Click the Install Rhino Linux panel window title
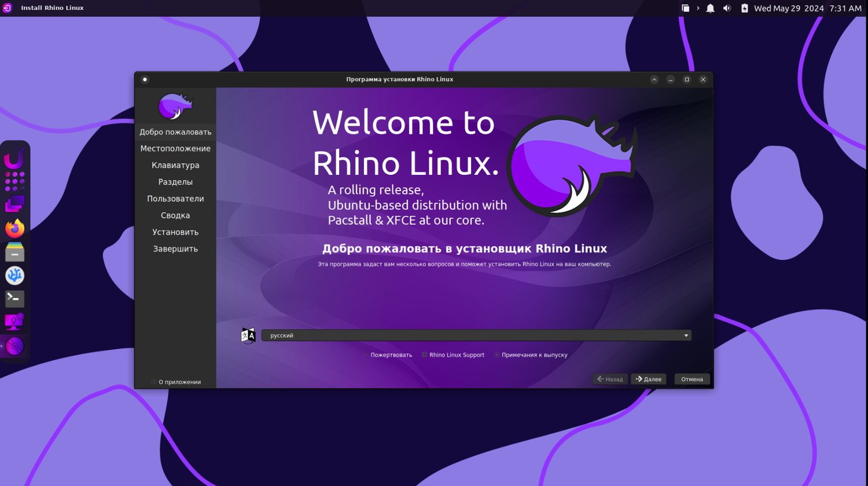Viewport: 868px width, 486px height. (52, 8)
